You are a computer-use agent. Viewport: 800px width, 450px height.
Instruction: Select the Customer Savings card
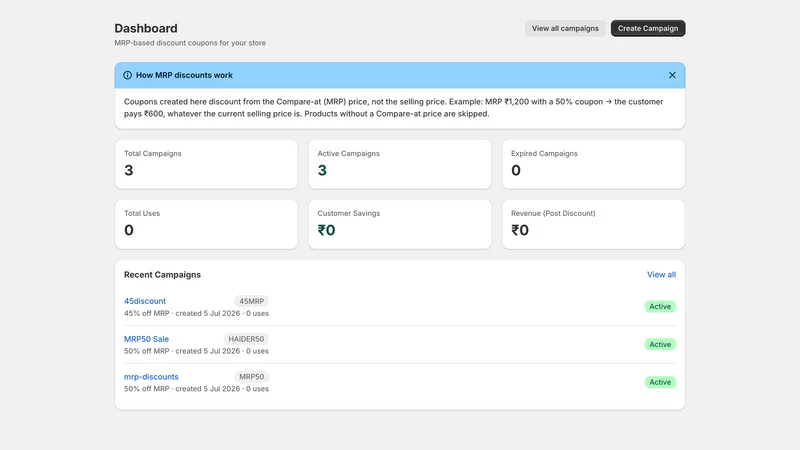[400, 224]
